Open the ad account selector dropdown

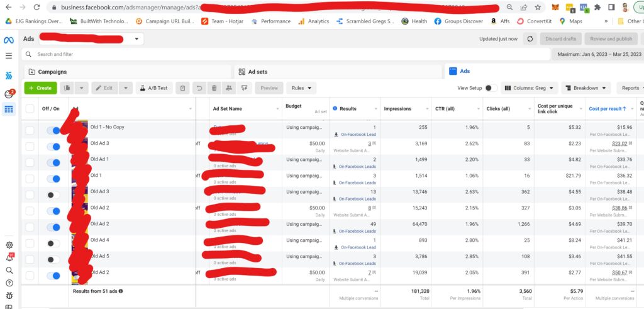91,39
